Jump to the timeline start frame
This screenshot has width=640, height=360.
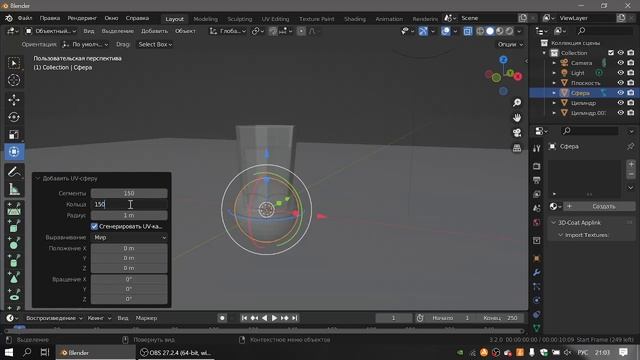point(244,318)
